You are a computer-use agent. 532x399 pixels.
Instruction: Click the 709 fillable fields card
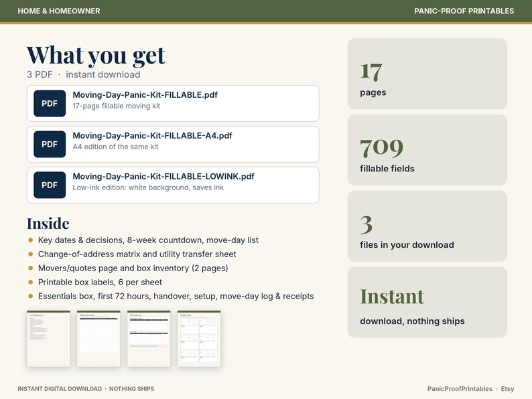pos(427,150)
